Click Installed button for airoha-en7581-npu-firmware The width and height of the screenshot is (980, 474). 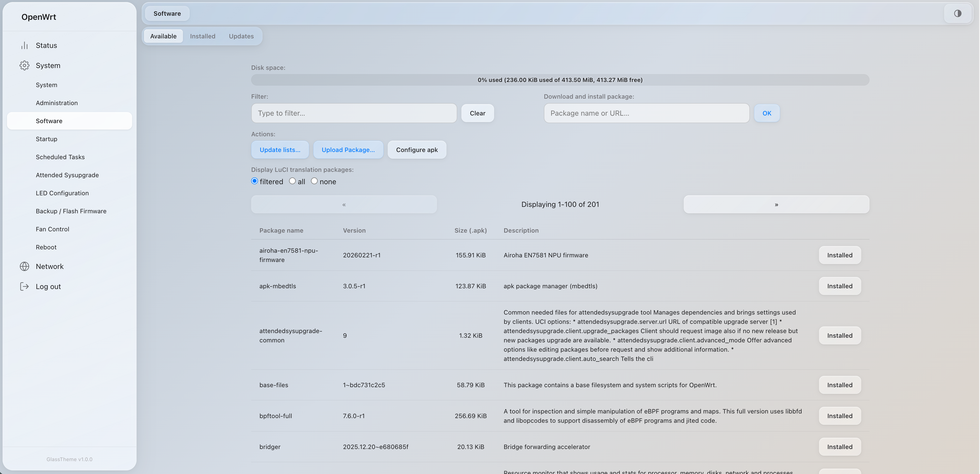coord(840,255)
